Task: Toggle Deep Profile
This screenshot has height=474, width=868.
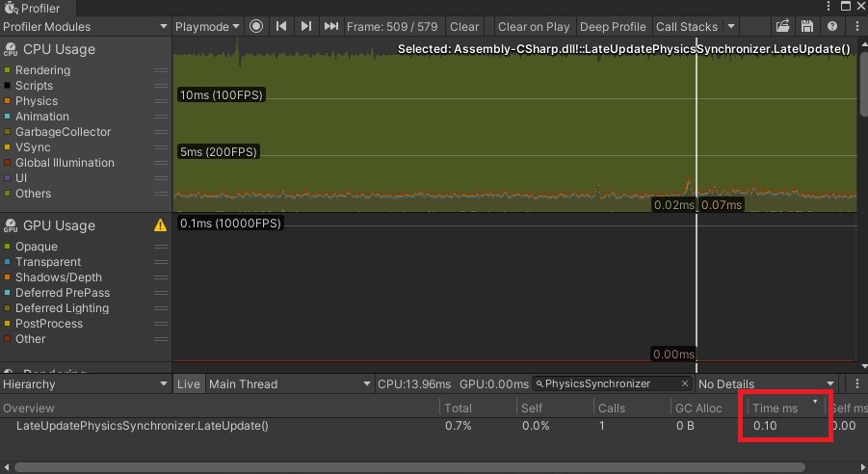Action: tap(613, 26)
